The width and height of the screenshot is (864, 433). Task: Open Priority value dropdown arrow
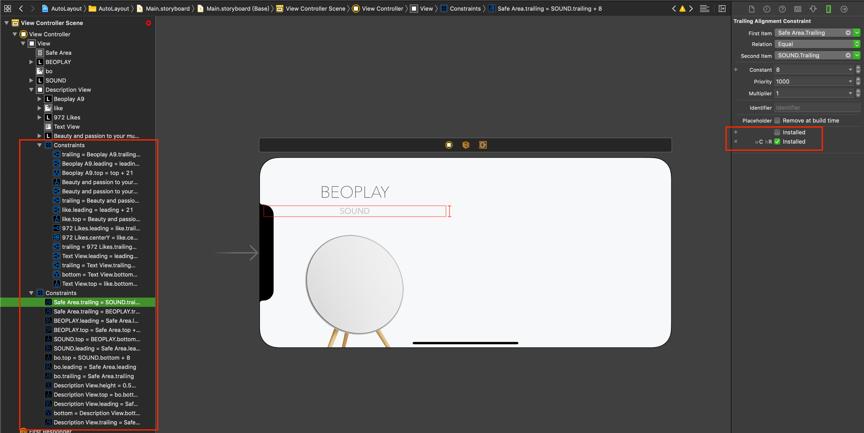851,82
